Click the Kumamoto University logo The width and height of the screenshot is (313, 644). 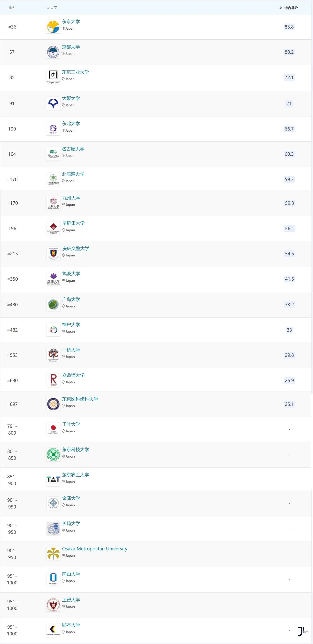point(53,630)
